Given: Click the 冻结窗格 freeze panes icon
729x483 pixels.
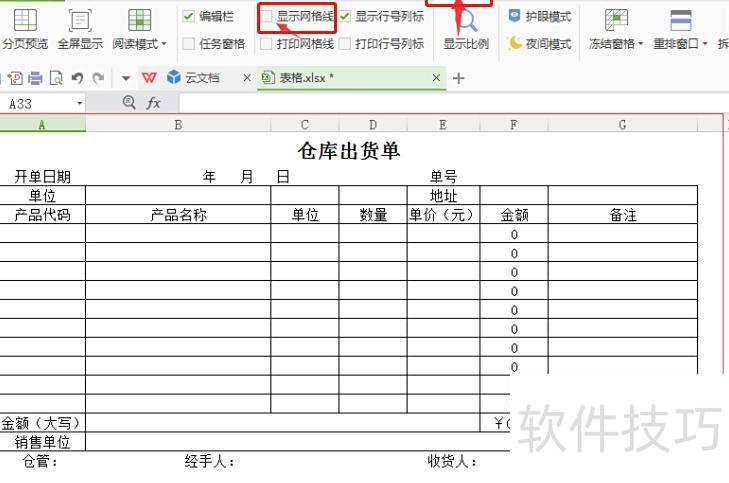Looking at the screenshot, I should 616,20.
